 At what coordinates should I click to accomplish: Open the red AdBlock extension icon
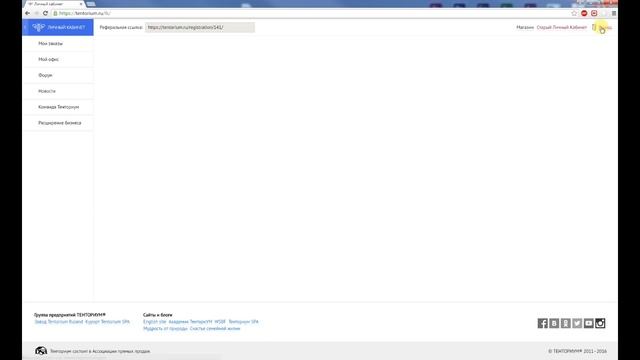(584, 13)
